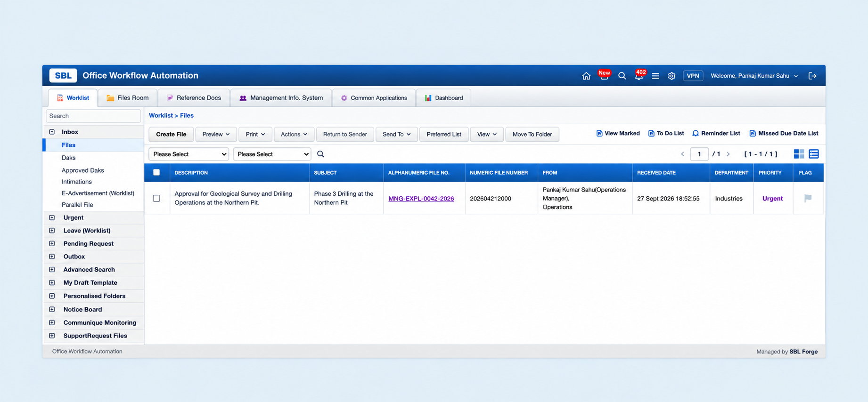
Task: Open the To Do List
Action: point(666,134)
